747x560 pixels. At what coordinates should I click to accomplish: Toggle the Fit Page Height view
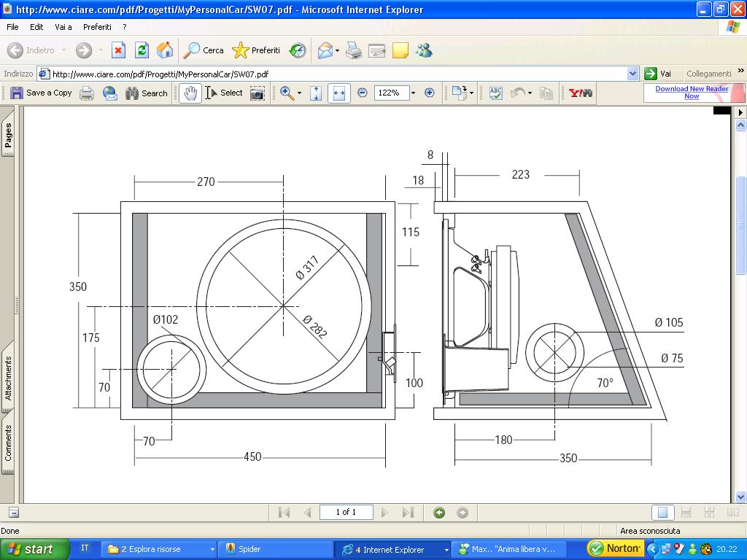317,93
